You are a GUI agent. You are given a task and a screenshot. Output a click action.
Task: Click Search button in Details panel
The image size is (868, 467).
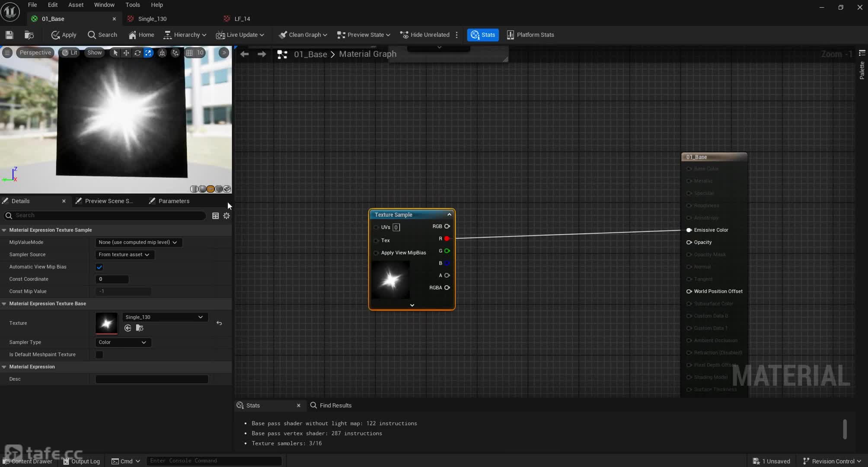[9, 215]
